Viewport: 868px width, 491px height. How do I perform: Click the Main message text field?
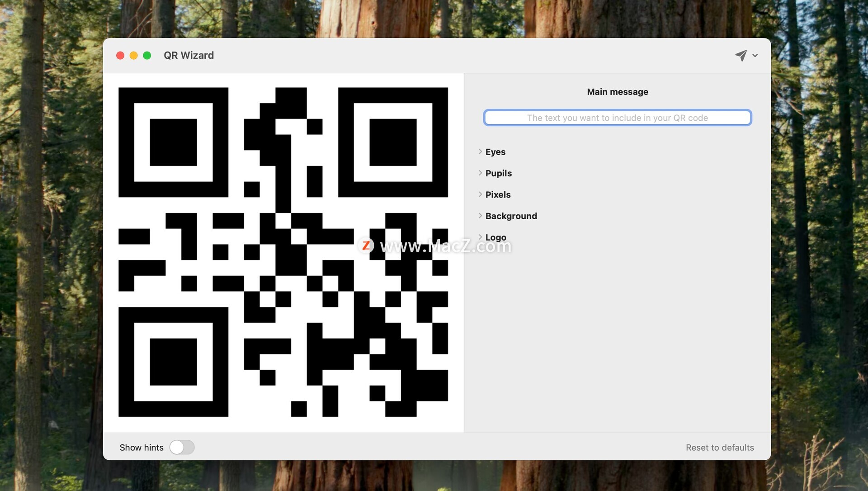pyautogui.click(x=618, y=118)
